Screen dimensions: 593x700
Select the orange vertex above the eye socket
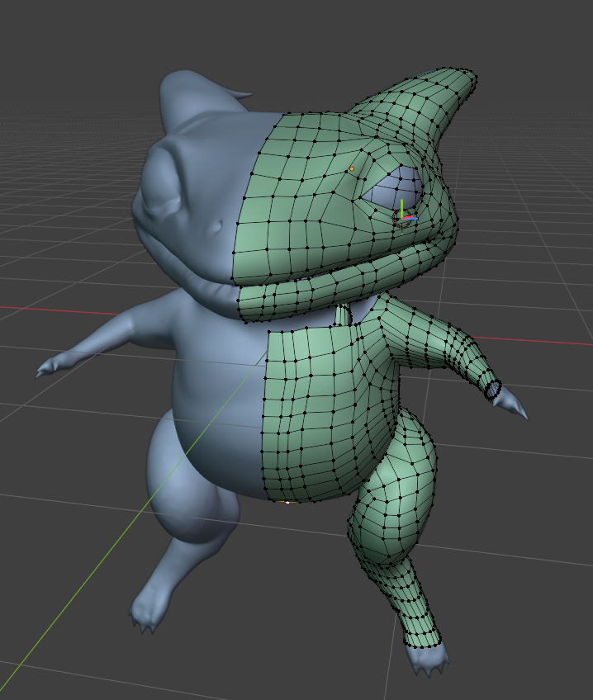tap(352, 168)
